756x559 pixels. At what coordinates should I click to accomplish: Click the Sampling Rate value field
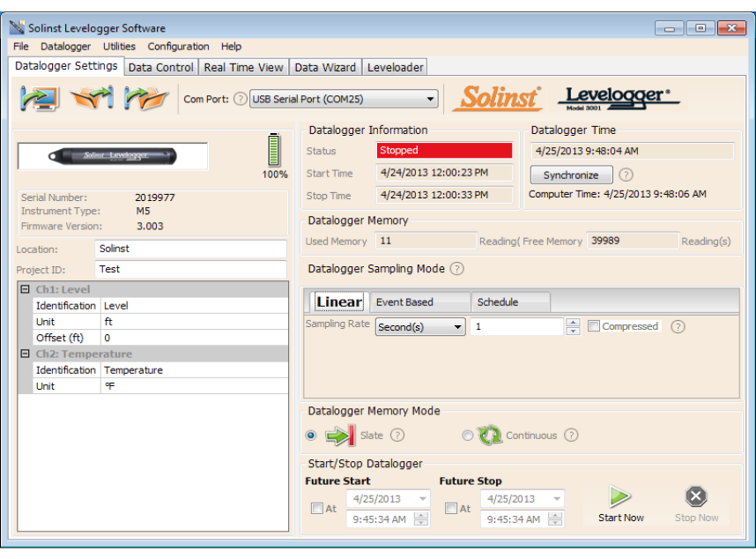pyautogui.click(x=516, y=326)
